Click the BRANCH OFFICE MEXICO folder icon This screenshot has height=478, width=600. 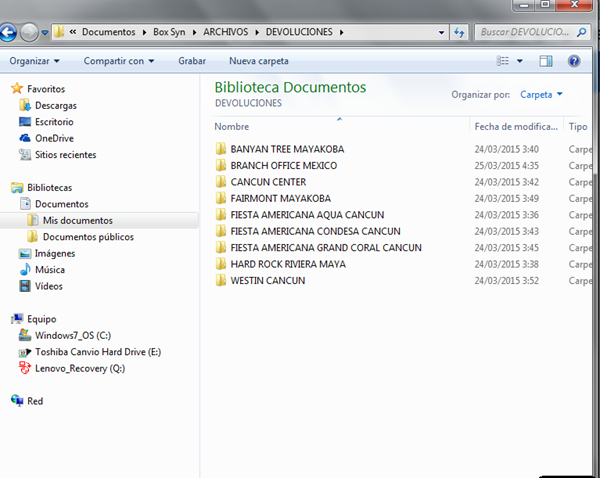click(x=221, y=165)
